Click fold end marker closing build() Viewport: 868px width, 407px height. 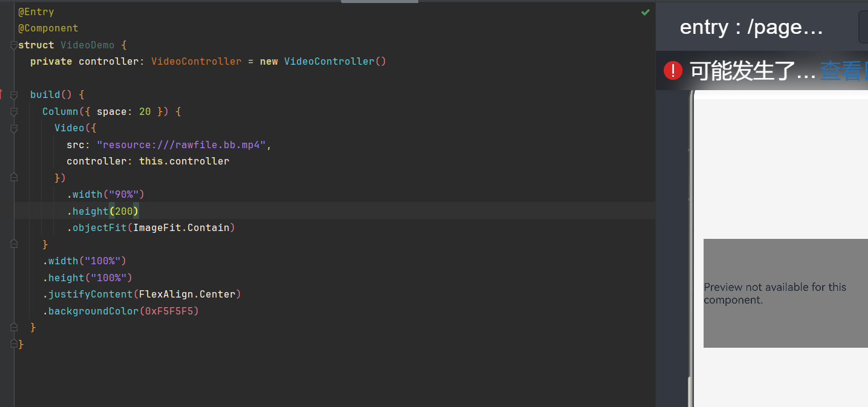point(14,327)
